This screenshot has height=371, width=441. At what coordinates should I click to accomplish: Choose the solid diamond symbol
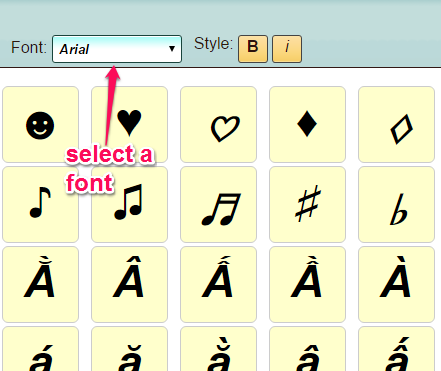point(307,125)
